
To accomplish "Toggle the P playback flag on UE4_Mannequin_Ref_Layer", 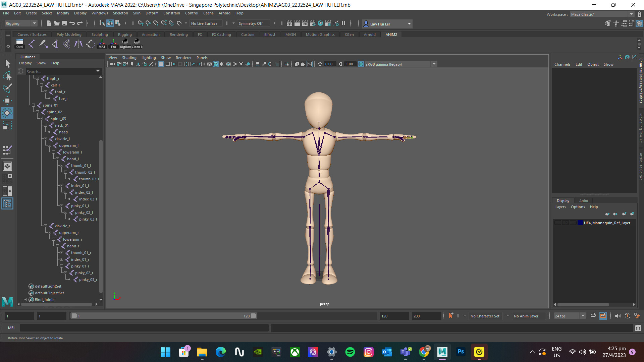I will click(566, 223).
